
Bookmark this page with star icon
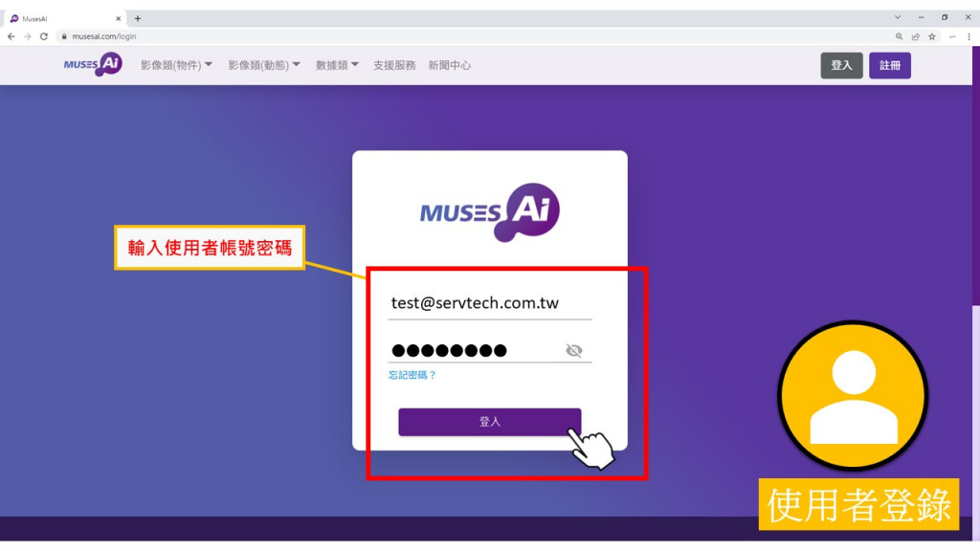point(932,37)
